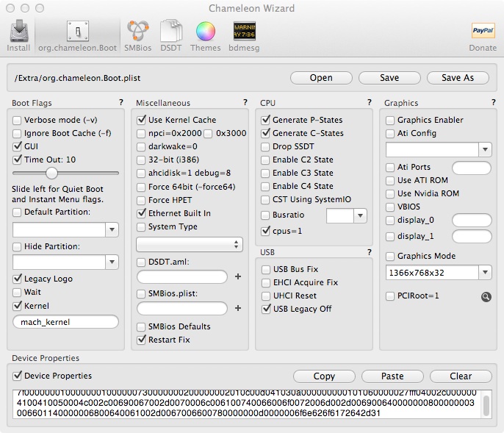Click the DSDT.aml path field

[x=182, y=276]
